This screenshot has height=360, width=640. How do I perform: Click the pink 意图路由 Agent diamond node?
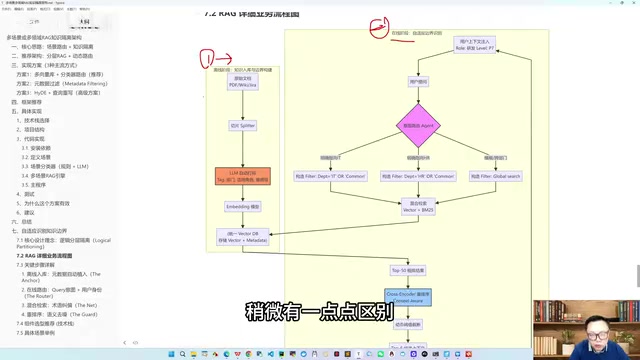(x=418, y=126)
